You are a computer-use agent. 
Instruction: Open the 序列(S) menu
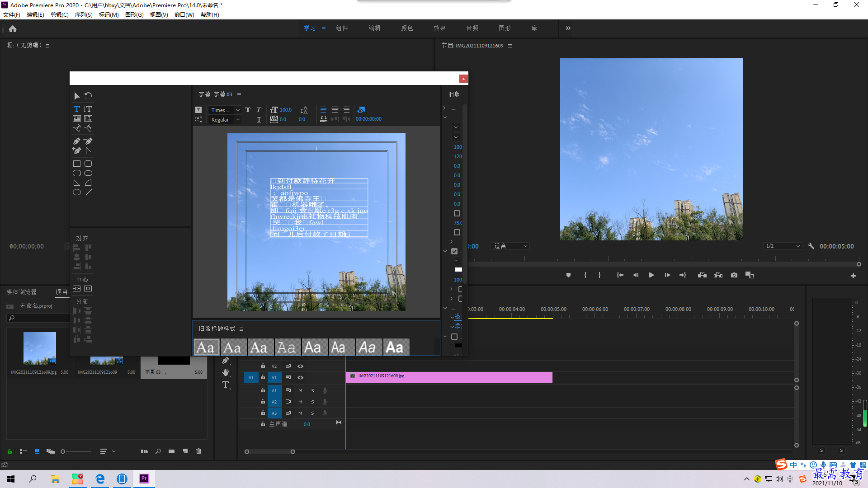(84, 15)
